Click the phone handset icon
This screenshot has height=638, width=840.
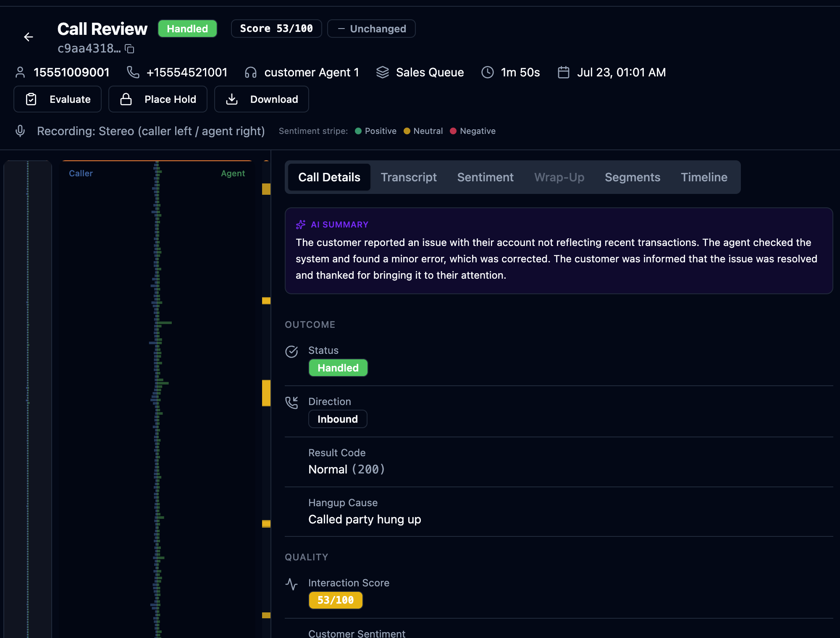point(133,72)
